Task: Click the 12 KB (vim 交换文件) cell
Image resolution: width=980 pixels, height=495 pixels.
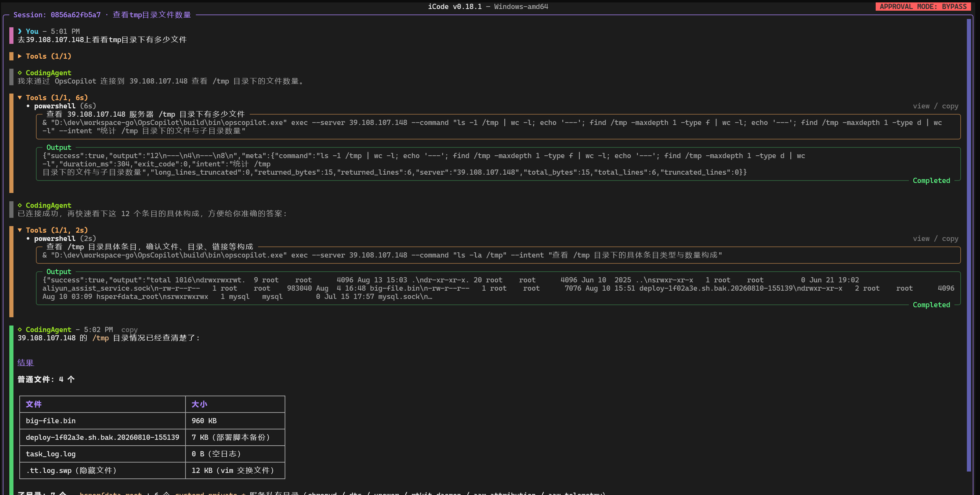Action: coord(235,470)
